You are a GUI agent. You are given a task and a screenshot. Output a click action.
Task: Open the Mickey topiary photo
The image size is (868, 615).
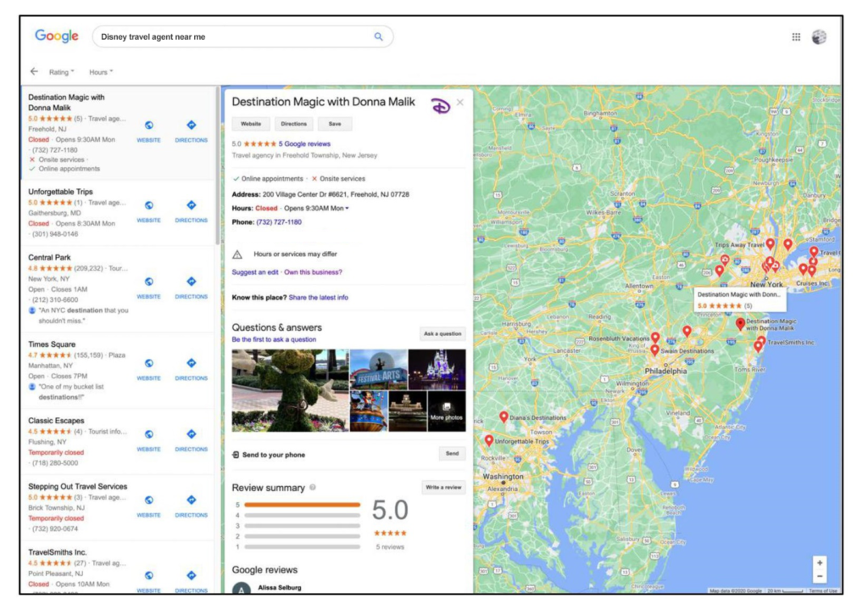coord(290,390)
